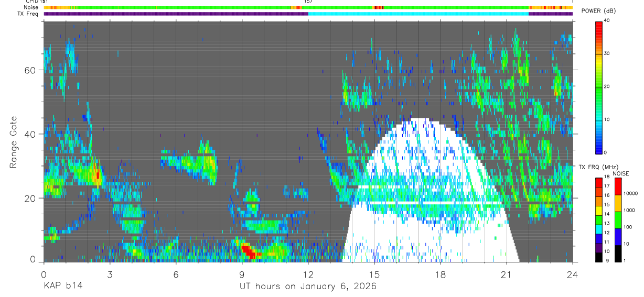Click the 13 label on TX FRQ scale

[607, 223]
